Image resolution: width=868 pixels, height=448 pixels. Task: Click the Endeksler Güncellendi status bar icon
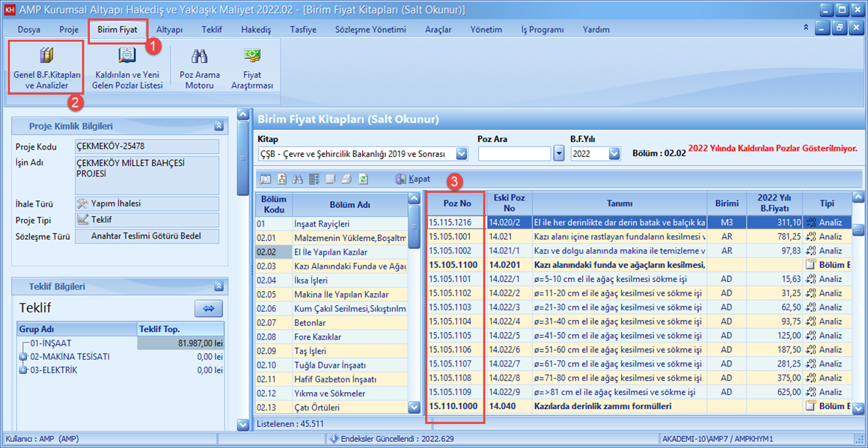click(x=334, y=438)
